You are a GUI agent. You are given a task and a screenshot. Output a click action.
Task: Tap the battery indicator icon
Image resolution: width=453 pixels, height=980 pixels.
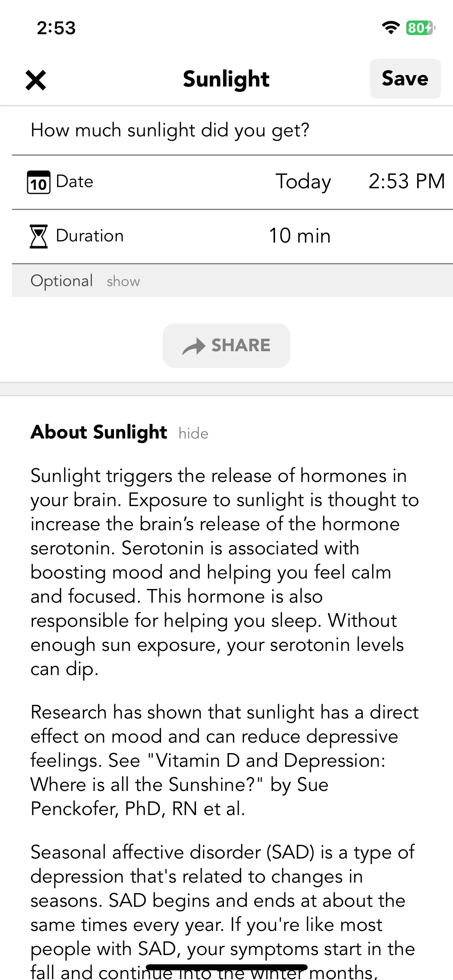pos(420,28)
